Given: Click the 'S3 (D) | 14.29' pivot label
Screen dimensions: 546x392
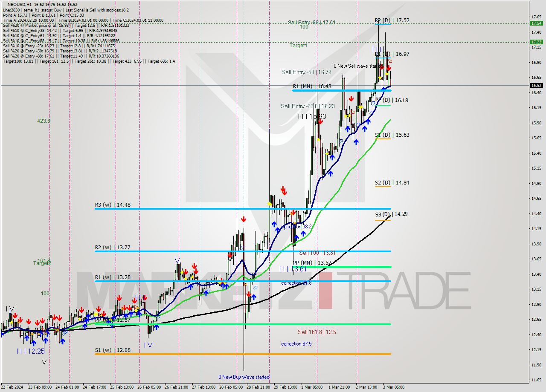Looking at the screenshot, I should (391, 214).
